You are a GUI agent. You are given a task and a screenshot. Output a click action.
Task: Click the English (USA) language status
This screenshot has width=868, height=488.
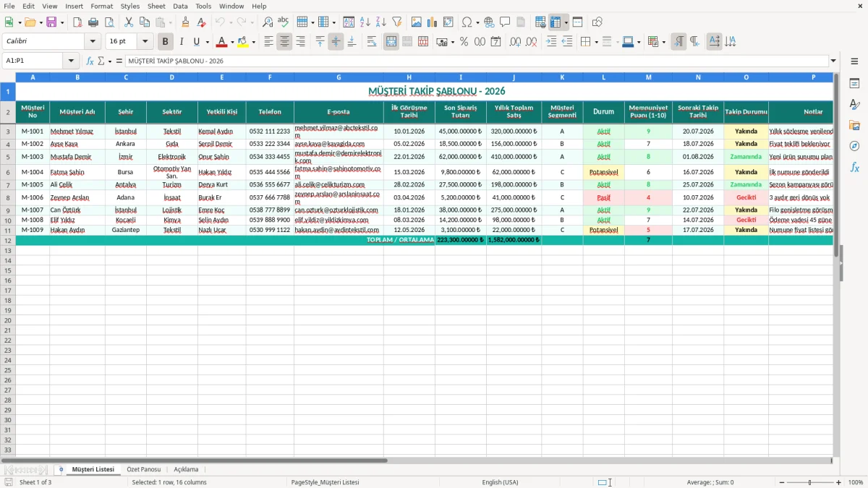tap(500, 482)
